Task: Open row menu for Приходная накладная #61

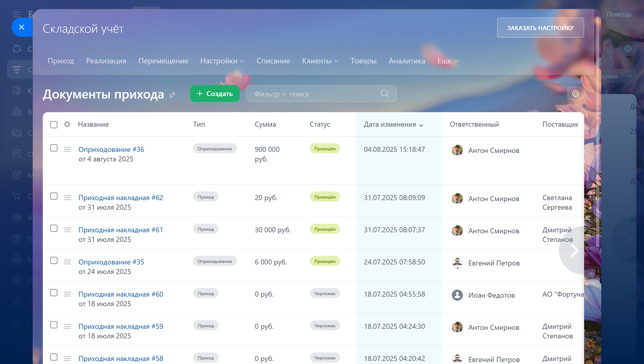Action: click(67, 230)
